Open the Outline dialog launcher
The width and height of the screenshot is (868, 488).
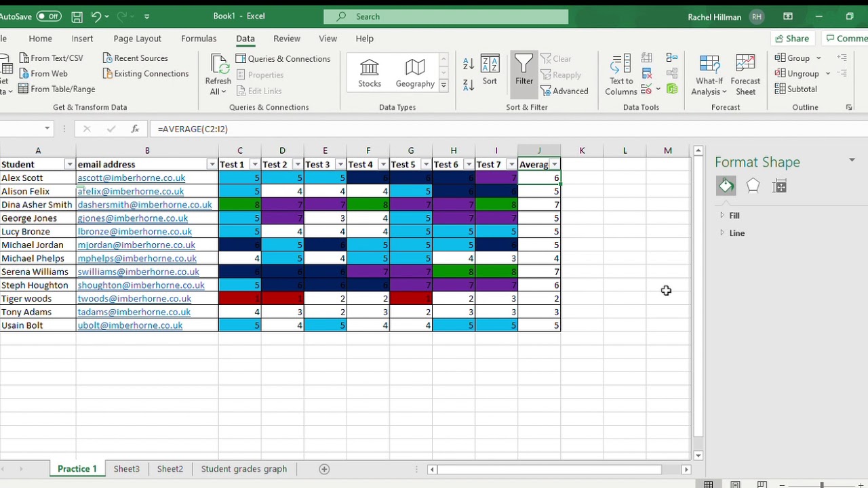[849, 107]
